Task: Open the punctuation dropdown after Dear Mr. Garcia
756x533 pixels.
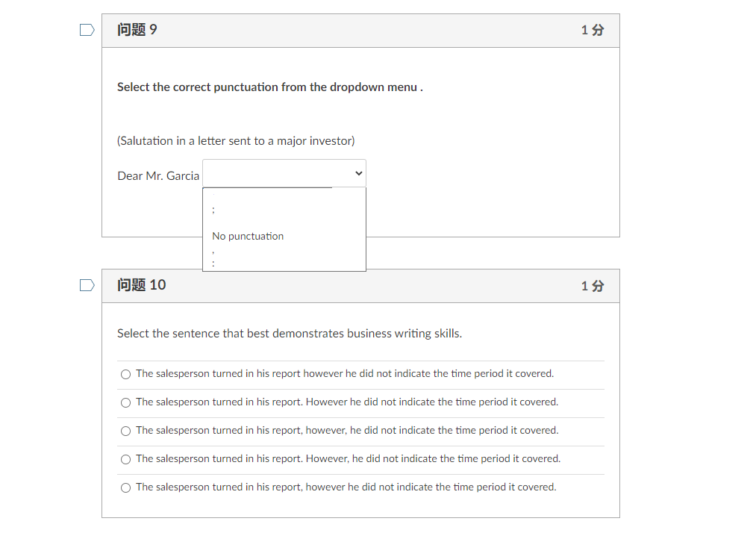Action: 284,172
